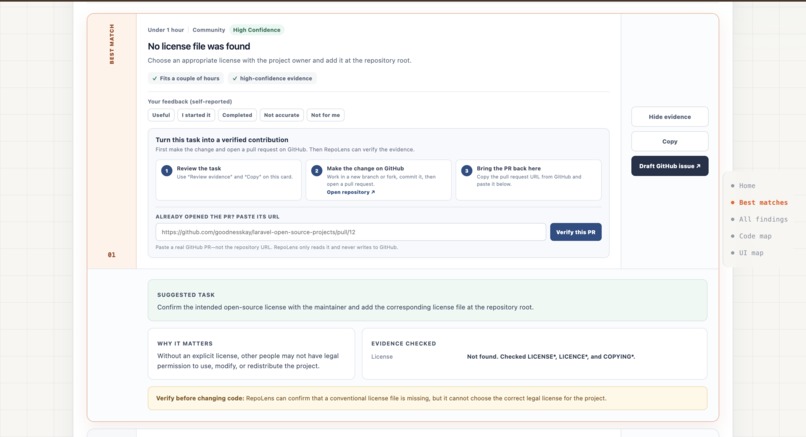Viewport: 806px width, 437px height.
Task: Open Draft GitHub issue
Action: click(669, 166)
